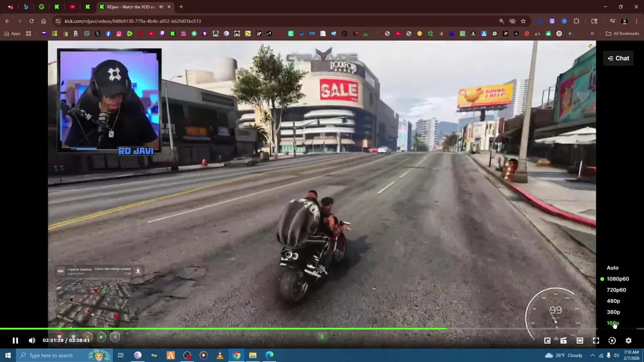Mute the video player volume
This screenshot has width=644, height=362.
pos(32,340)
